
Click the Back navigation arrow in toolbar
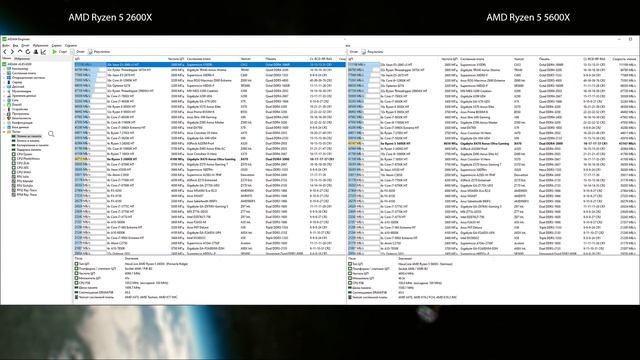tap(5, 52)
